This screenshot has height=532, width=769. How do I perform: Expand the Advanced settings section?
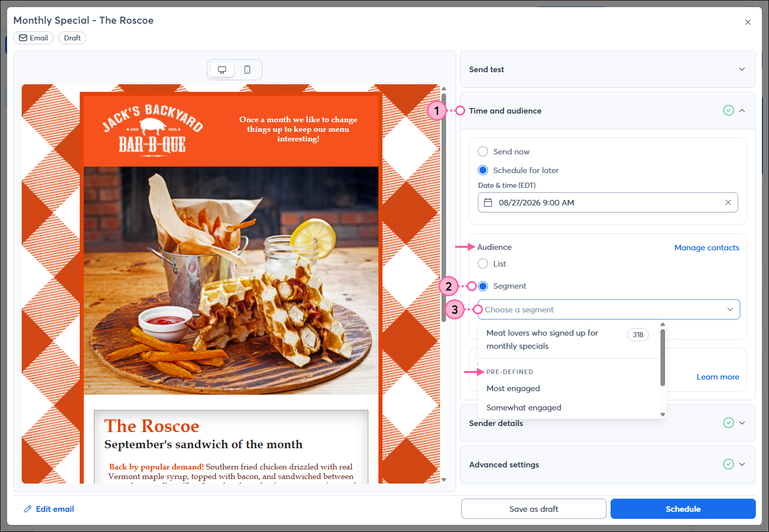point(742,464)
